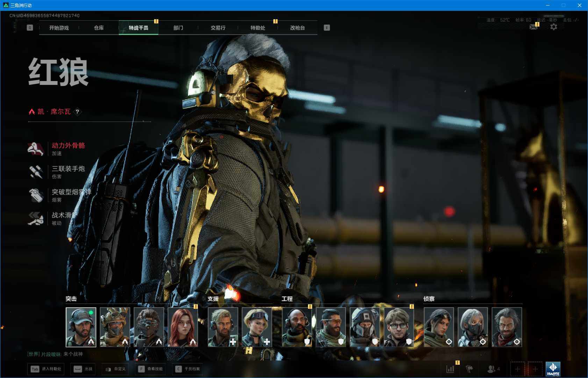This screenshot has width=588, height=378.
Task: Open the mail envelope icon
Action: pyautogui.click(x=533, y=27)
